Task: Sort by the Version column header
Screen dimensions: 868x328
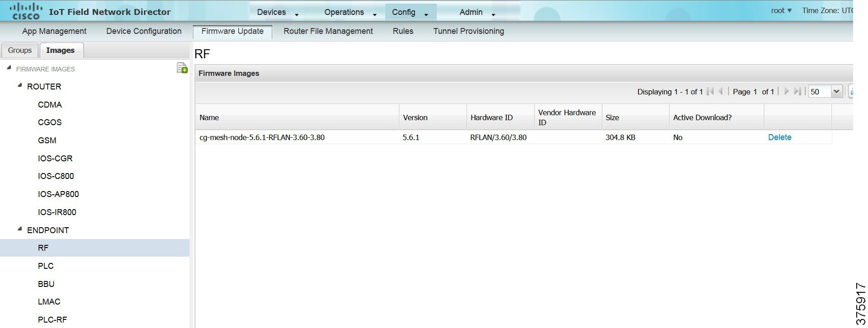Action: click(433, 117)
